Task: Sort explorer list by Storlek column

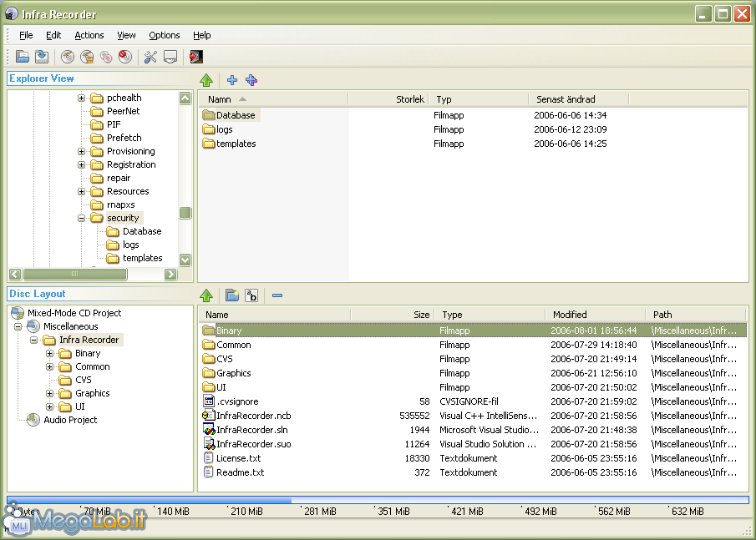Action: [x=388, y=99]
